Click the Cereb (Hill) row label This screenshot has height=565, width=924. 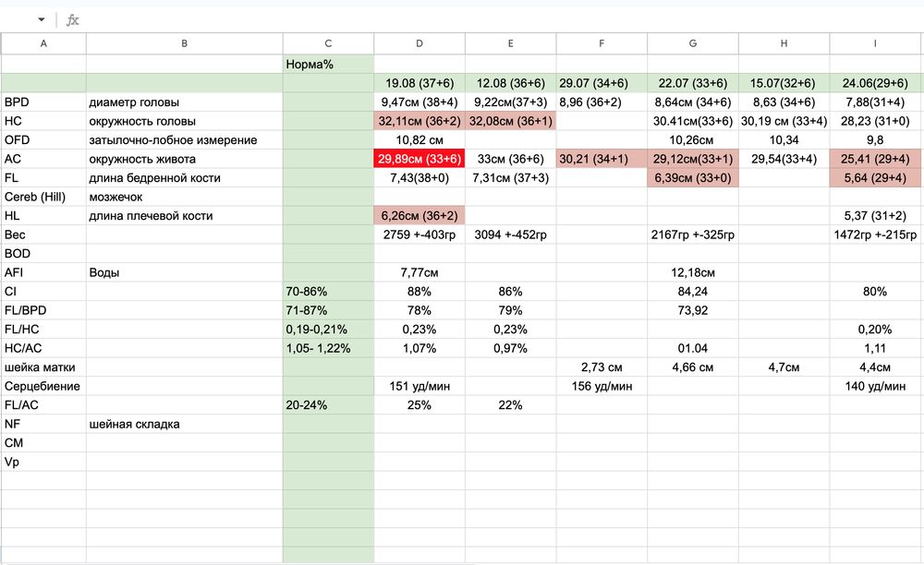(x=43, y=197)
